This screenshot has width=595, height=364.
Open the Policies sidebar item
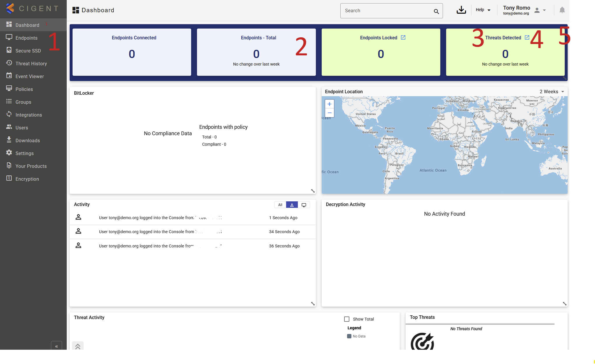(x=24, y=89)
